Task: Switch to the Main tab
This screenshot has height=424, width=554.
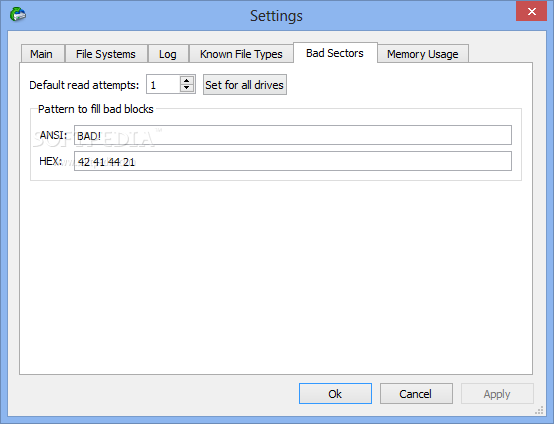Action: (x=43, y=54)
